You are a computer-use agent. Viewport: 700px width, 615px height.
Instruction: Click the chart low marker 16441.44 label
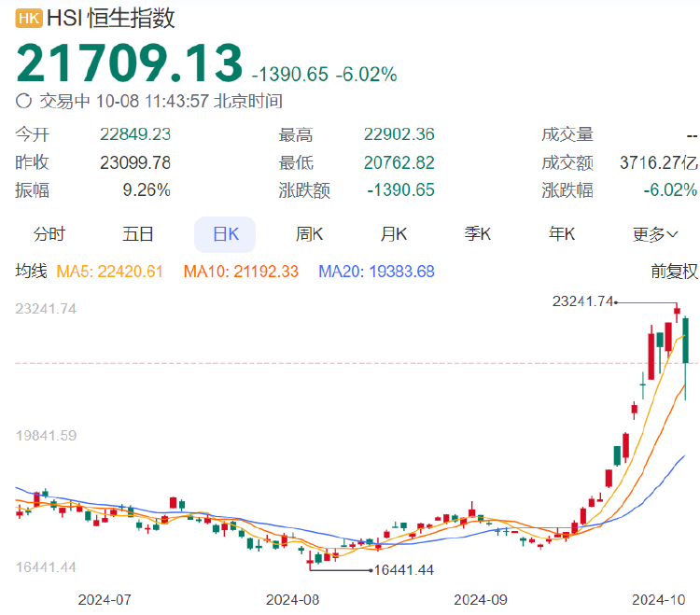(x=404, y=570)
